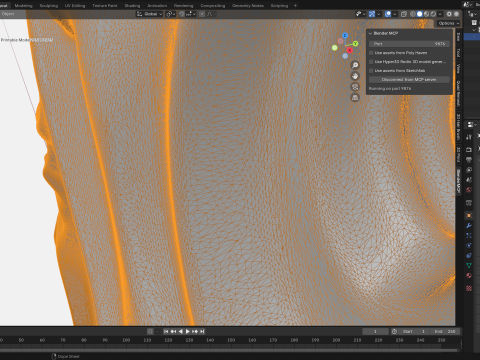Click the timeline play button
The height and width of the screenshot is (360, 480).
coord(188,331)
